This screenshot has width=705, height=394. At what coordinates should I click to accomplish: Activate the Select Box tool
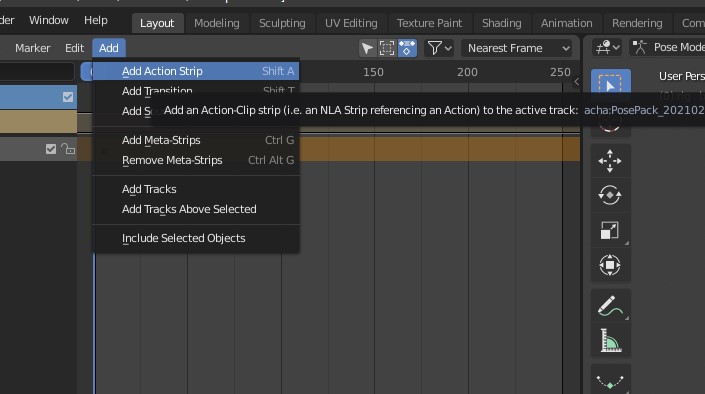point(610,82)
